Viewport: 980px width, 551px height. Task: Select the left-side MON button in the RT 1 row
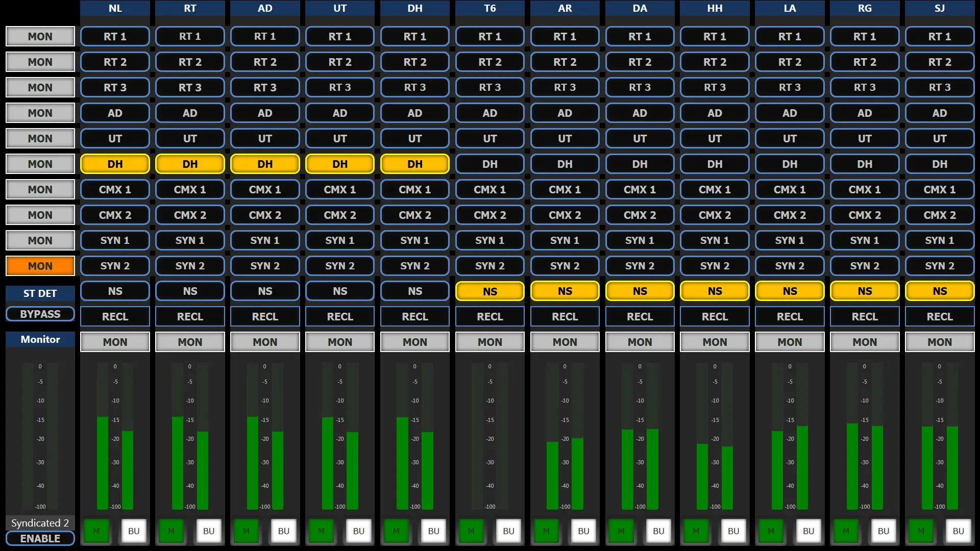40,36
